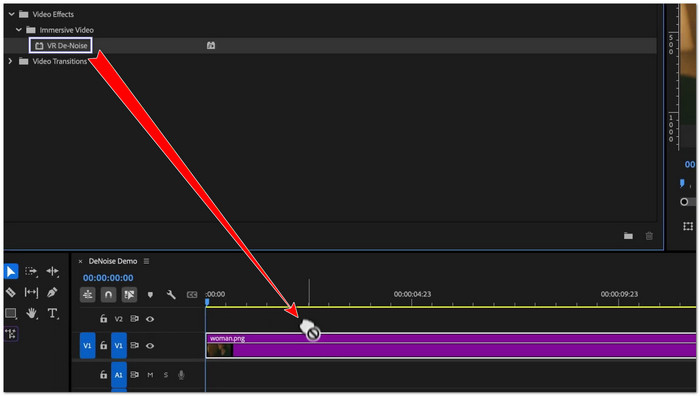This screenshot has height=396, width=700.
Task: Select the VR De-Noise effect
Action: [61, 46]
